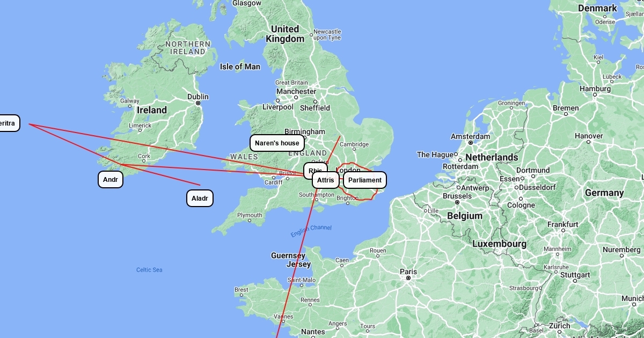Screen dimensions: 644x338
Task: Select the Amsterdam capital marker
Action: [470, 143]
